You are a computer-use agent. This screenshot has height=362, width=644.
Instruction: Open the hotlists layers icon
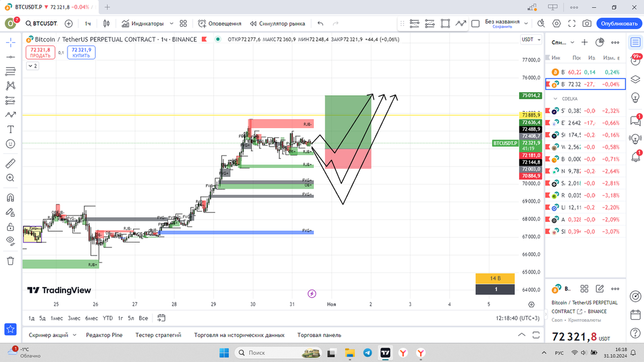click(x=635, y=79)
